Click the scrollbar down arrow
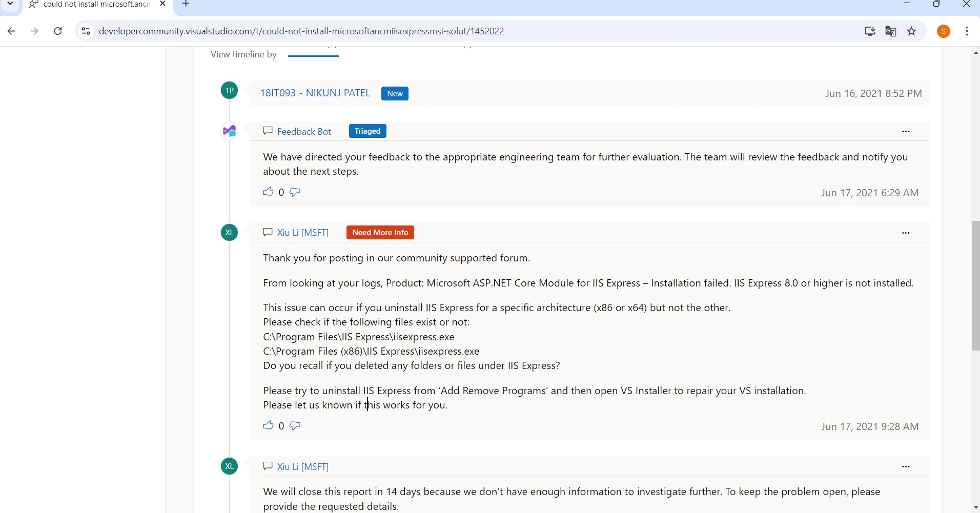The width and height of the screenshot is (980, 513). 975,508
